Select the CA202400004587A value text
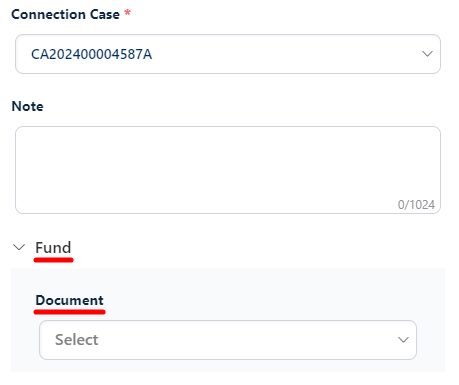The height and width of the screenshot is (385, 459). pyautogui.click(x=91, y=54)
